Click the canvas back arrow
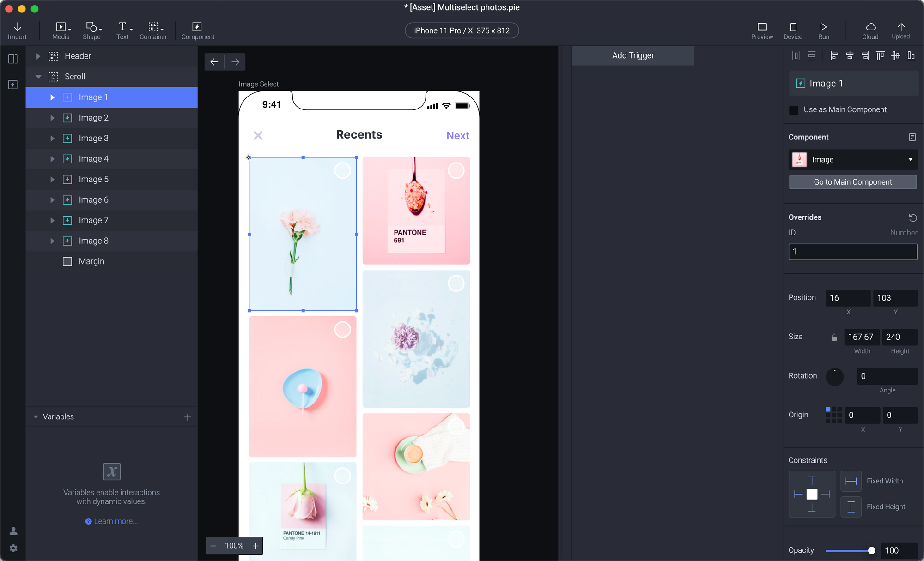Screen dimensions: 924x561 214,62
